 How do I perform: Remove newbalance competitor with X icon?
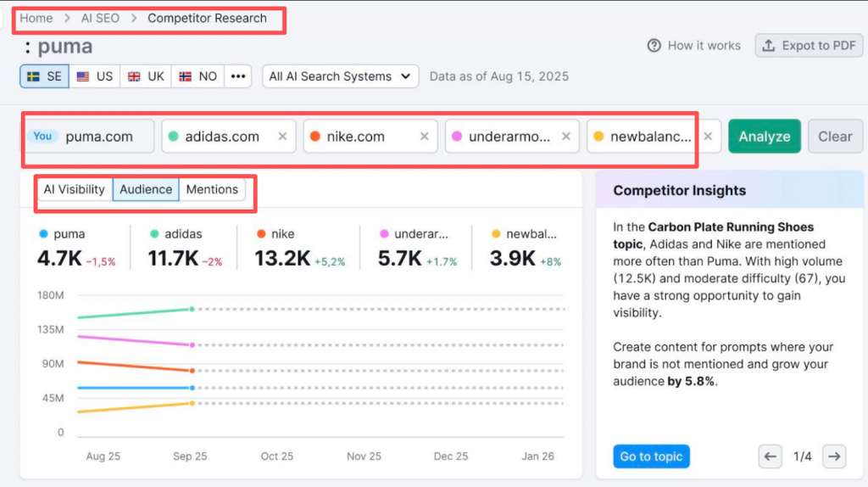[x=708, y=137]
